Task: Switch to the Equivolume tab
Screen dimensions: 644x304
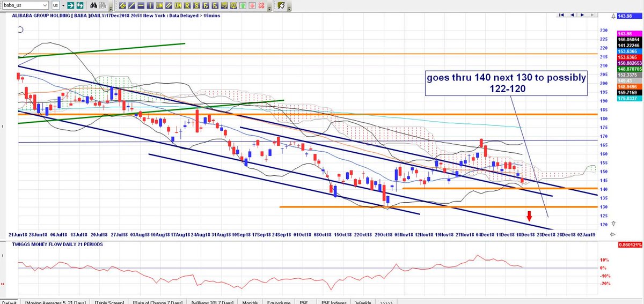Action: (279, 301)
